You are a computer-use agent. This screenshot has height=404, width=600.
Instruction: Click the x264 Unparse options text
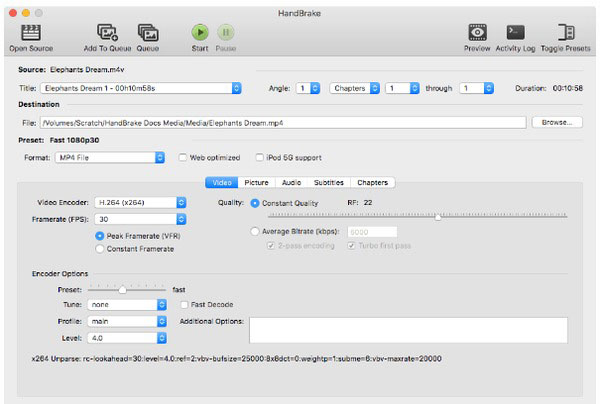click(x=236, y=359)
